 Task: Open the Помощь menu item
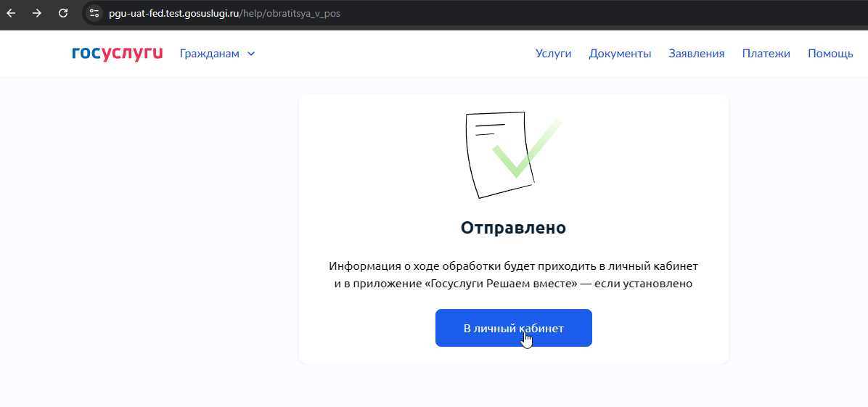pos(830,54)
